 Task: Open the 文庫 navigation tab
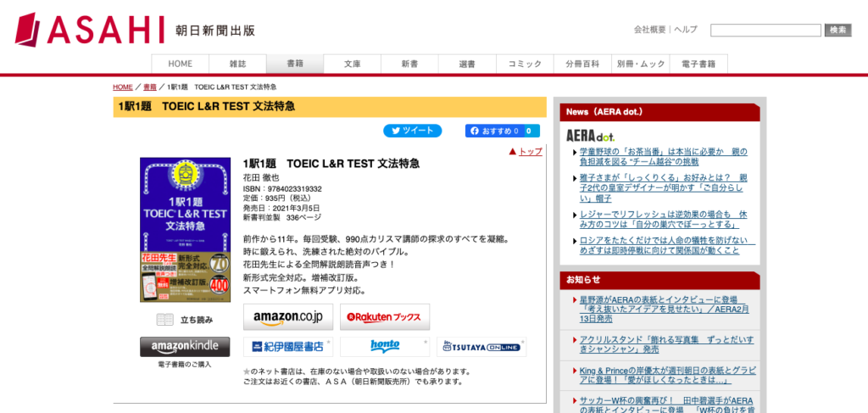pos(353,64)
